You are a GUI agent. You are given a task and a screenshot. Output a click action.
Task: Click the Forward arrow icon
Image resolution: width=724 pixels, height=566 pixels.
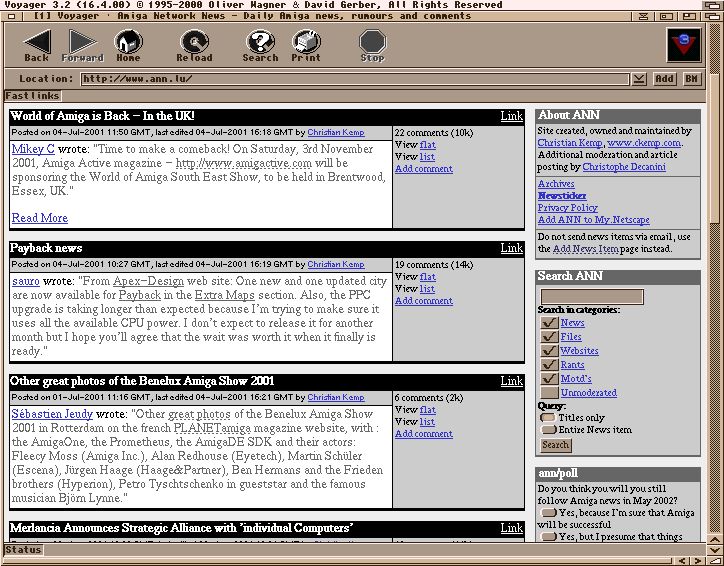click(83, 42)
